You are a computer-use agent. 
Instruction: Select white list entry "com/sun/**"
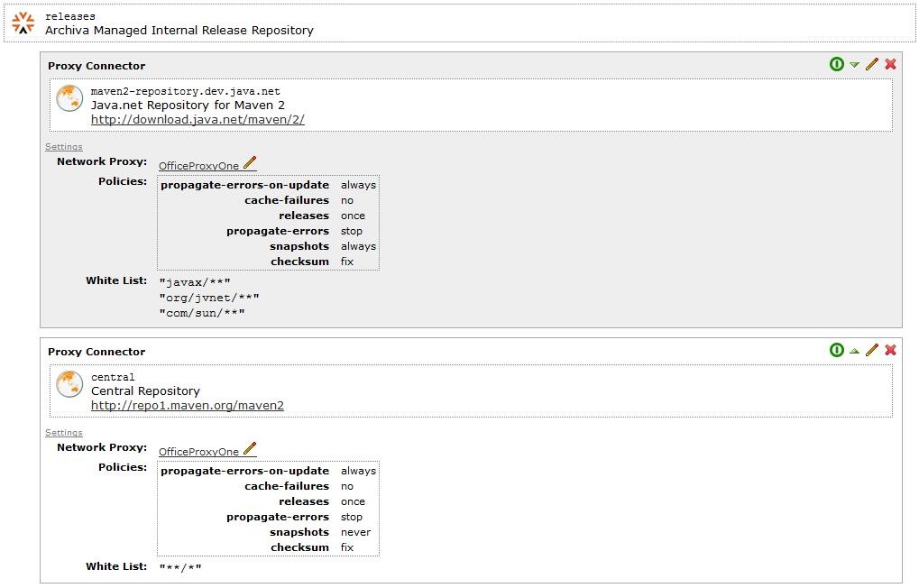[202, 313]
